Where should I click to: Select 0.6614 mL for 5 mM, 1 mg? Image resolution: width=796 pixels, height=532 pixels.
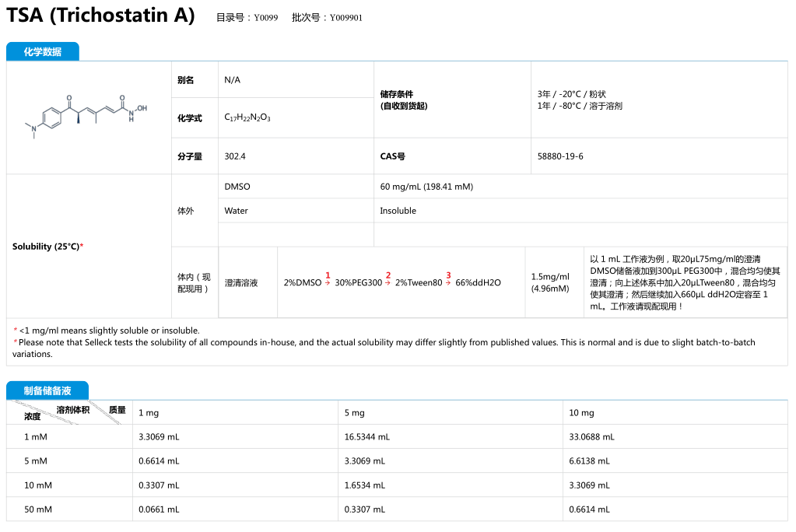(159, 461)
